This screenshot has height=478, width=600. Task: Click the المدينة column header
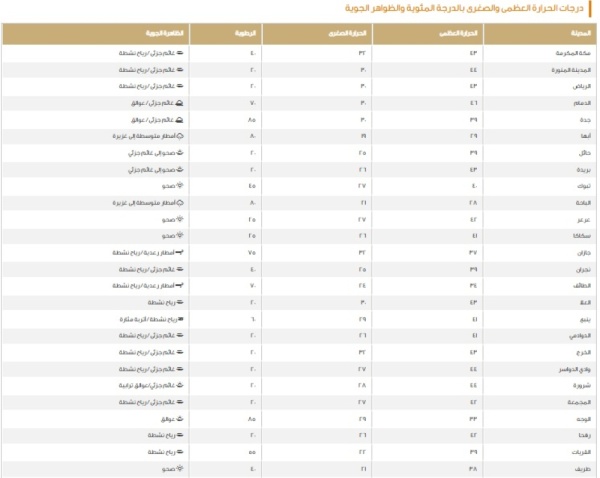tap(540, 34)
